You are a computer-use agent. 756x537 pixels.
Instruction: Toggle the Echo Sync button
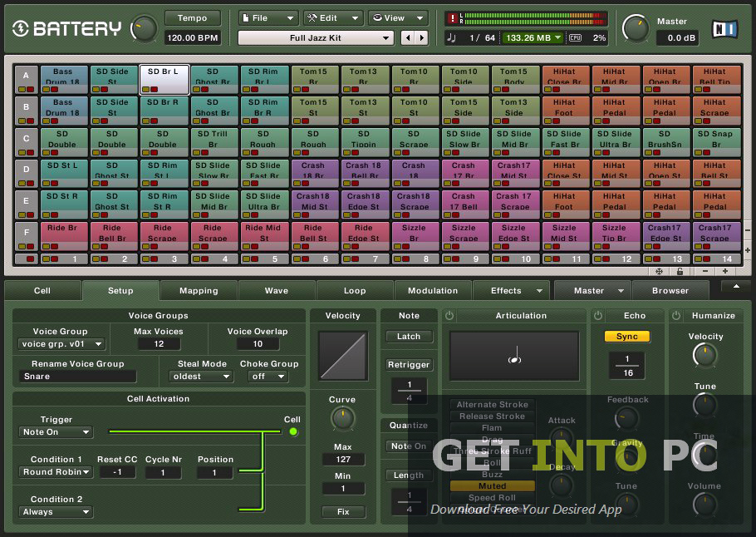[x=626, y=337]
